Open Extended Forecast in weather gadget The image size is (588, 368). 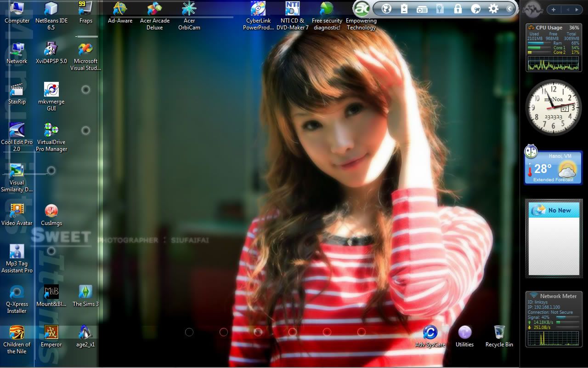coord(553,180)
